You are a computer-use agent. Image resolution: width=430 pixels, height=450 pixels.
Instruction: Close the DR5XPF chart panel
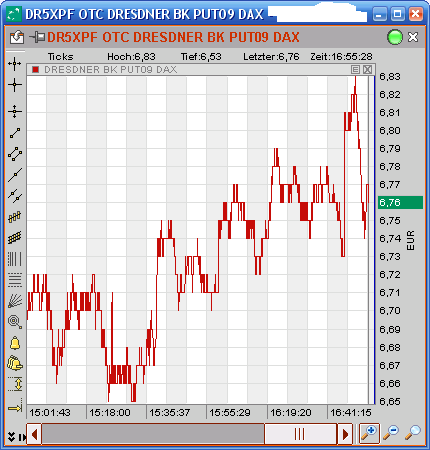(413, 37)
